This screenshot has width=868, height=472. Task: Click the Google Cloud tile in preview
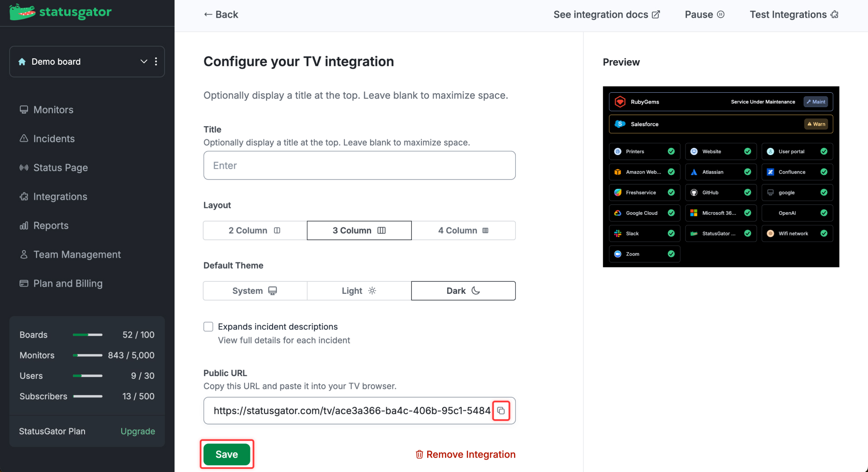645,213
